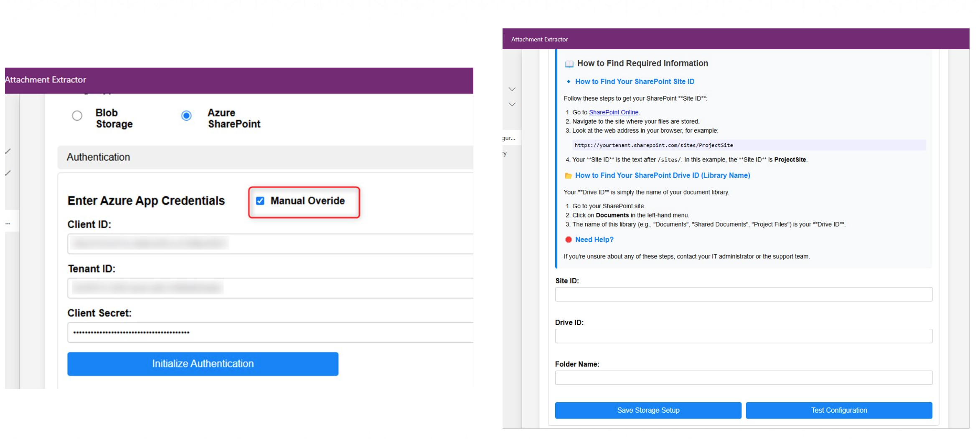The image size is (980, 439).
Task: Enable the Manual Overide checkbox
Action: pos(260,201)
